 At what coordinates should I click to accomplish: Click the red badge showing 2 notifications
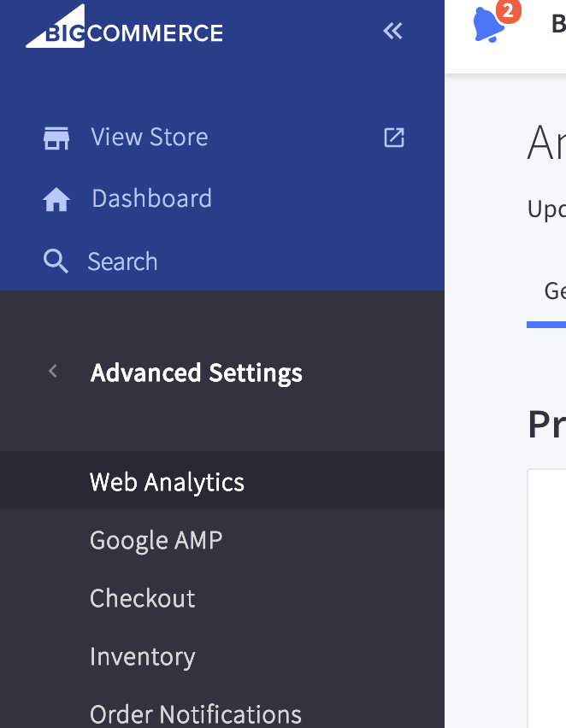(x=510, y=11)
